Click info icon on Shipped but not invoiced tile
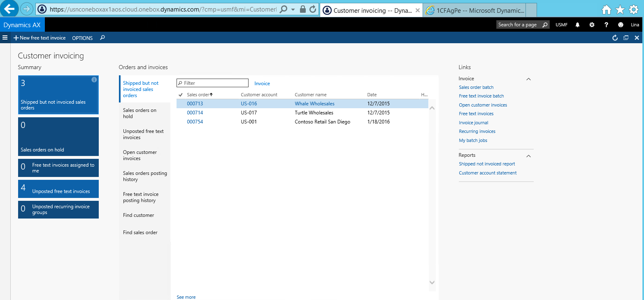 tap(94, 80)
